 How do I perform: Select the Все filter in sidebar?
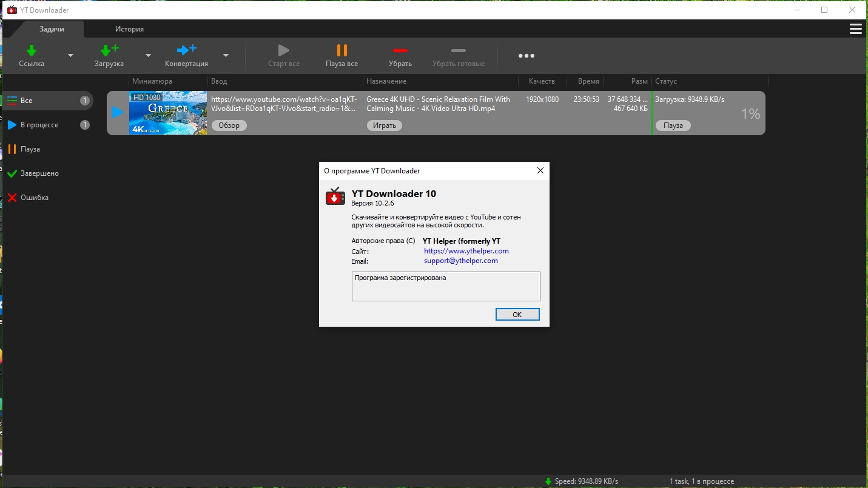(47, 101)
